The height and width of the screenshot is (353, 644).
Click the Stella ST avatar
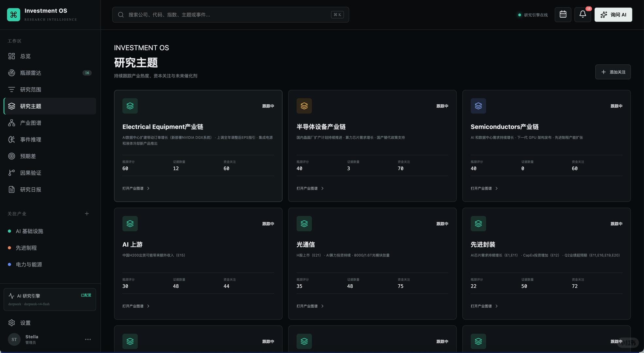point(14,340)
